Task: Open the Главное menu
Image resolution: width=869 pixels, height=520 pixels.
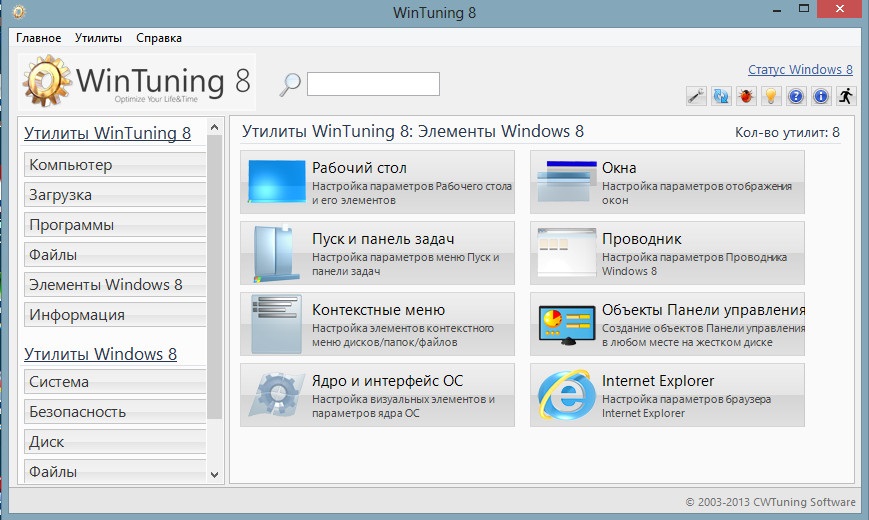Action: pos(38,38)
